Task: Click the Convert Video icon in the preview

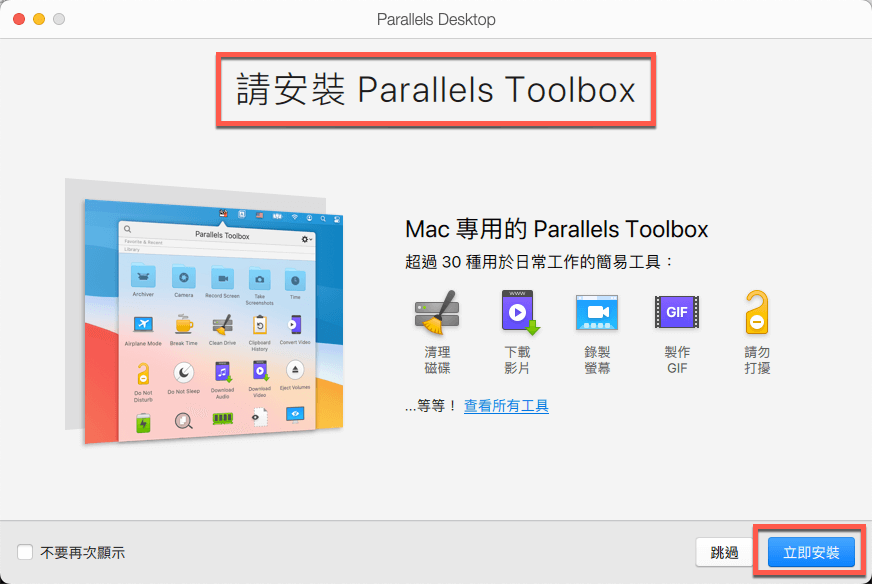Action: click(295, 325)
